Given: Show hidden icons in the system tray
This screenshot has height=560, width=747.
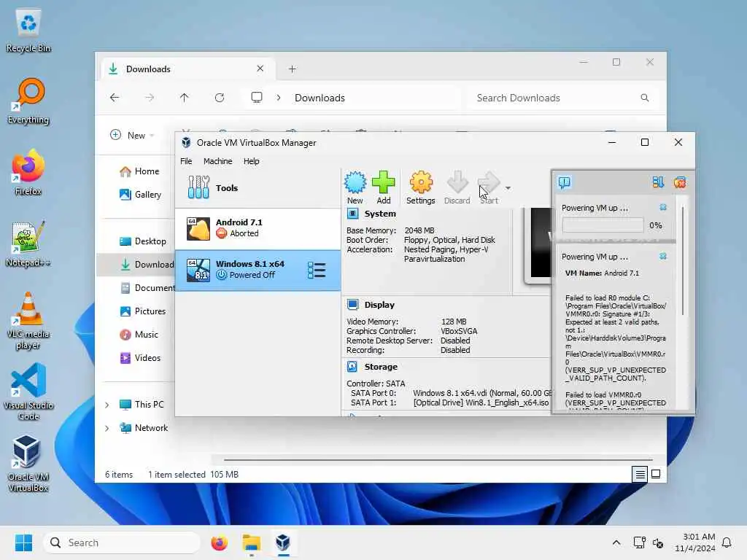Looking at the screenshot, I should click(616, 542).
